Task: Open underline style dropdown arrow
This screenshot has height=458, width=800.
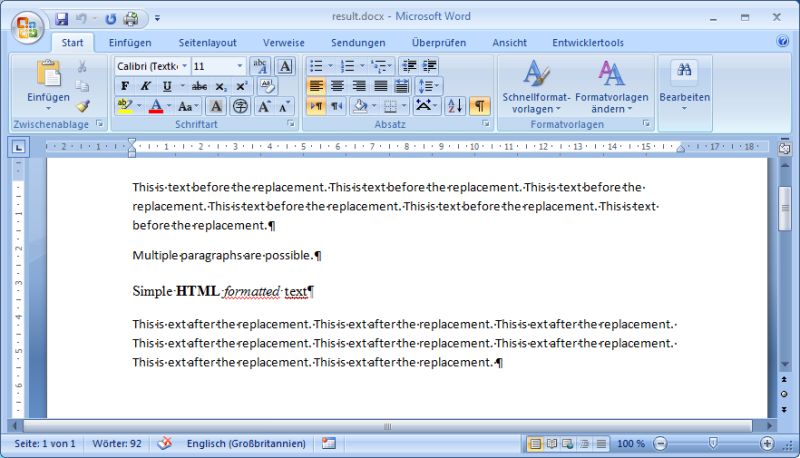Action: (x=182, y=86)
